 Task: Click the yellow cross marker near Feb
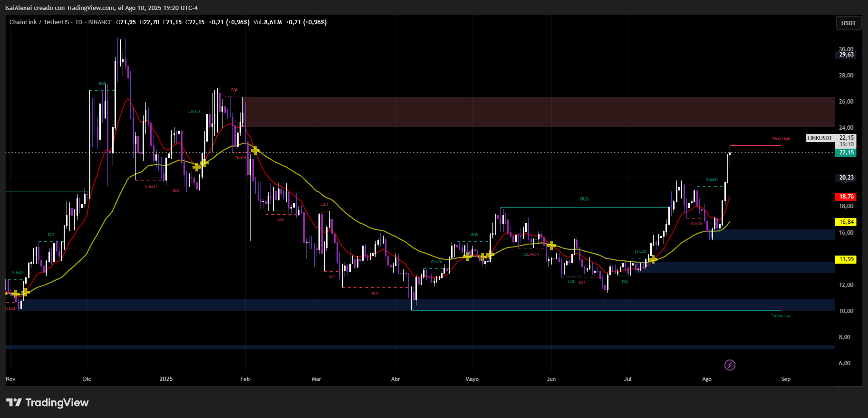(x=255, y=151)
